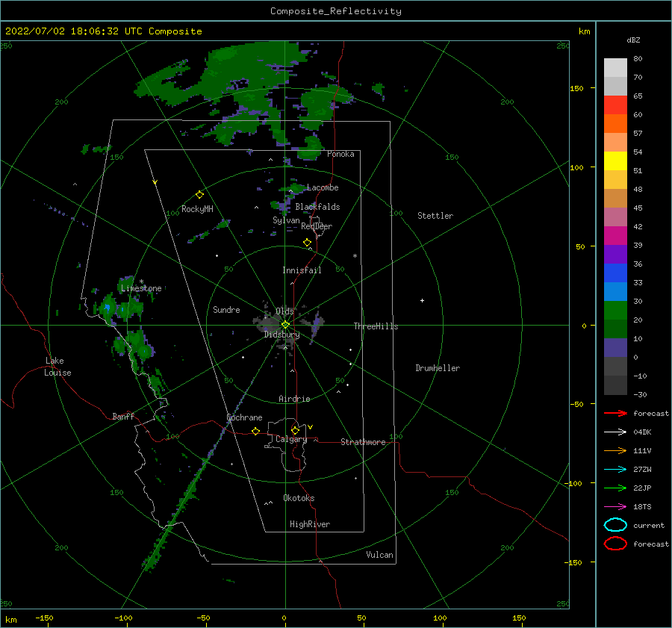This screenshot has width=672, height=628.
Task: Click the Sundre city label
Action: point(226,309)
